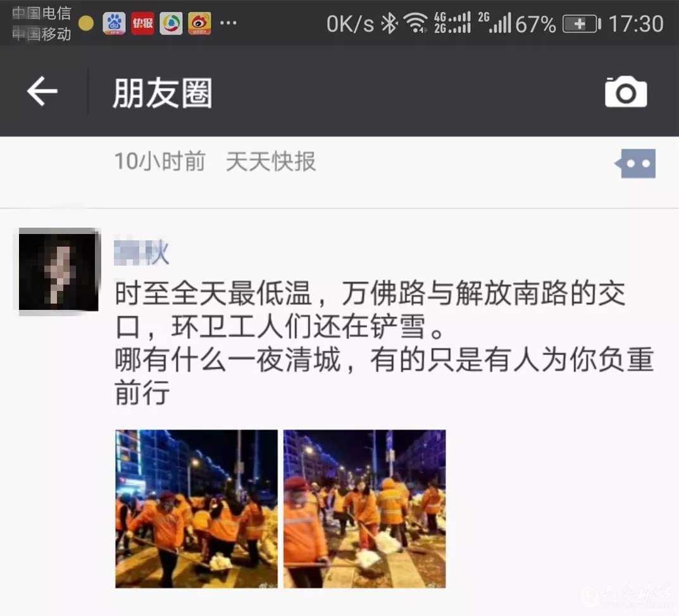The width and height of the screenshot is (679, 616).
Task: Expand the three-dot notification overflow
Action: tap(228, 23)
